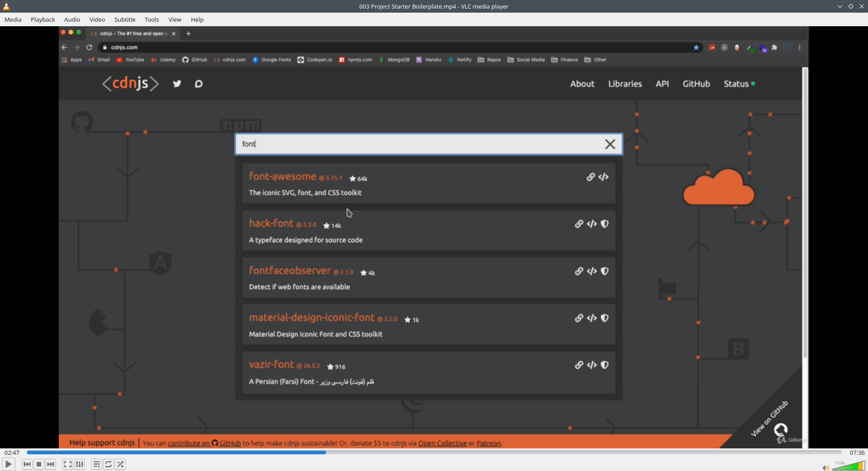Viewport: 868px width, 471px height.
Task: Open the Status nav link
Action: 739,84
